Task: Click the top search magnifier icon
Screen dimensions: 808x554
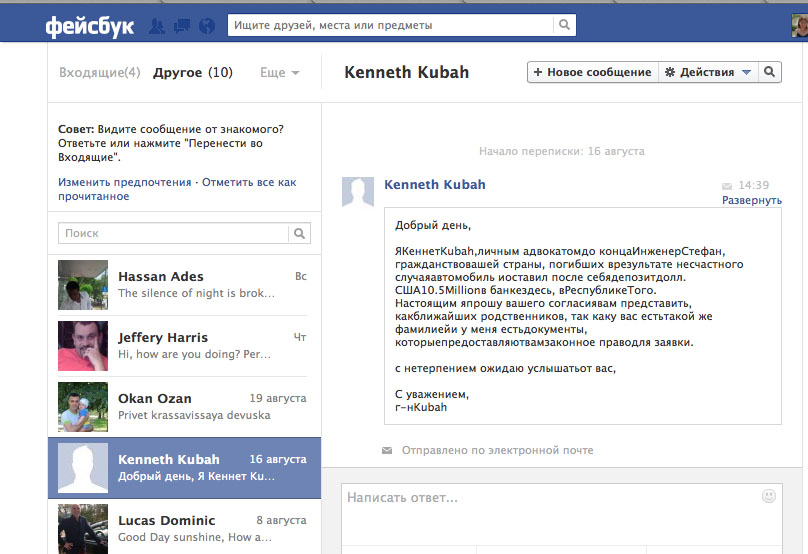Action: [565, 25]
